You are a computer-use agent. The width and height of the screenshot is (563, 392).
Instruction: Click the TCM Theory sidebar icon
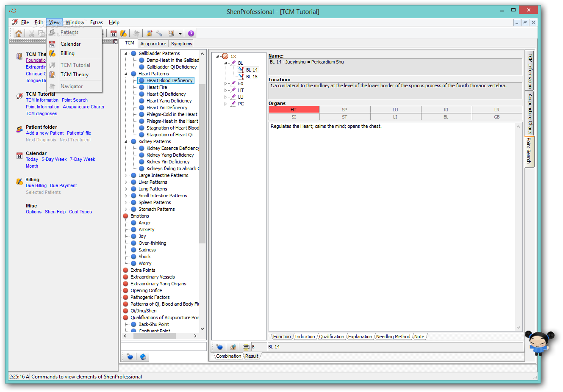(19, 56)
